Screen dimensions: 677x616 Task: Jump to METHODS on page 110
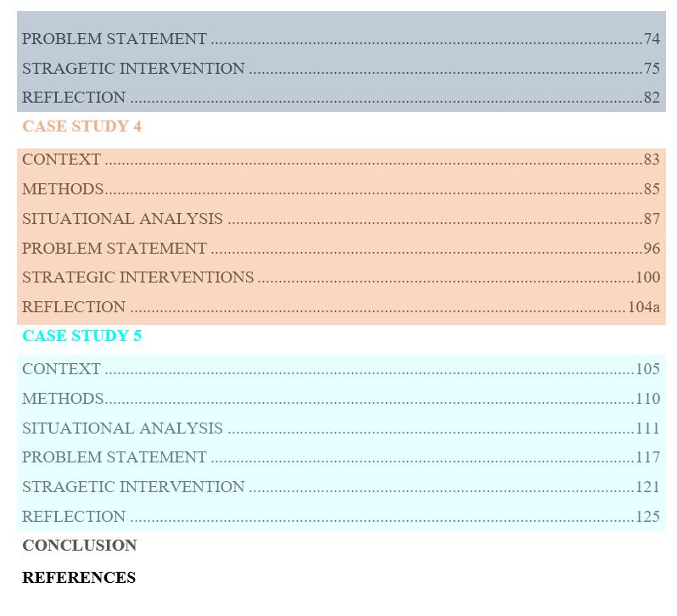(x=63, y=399)
